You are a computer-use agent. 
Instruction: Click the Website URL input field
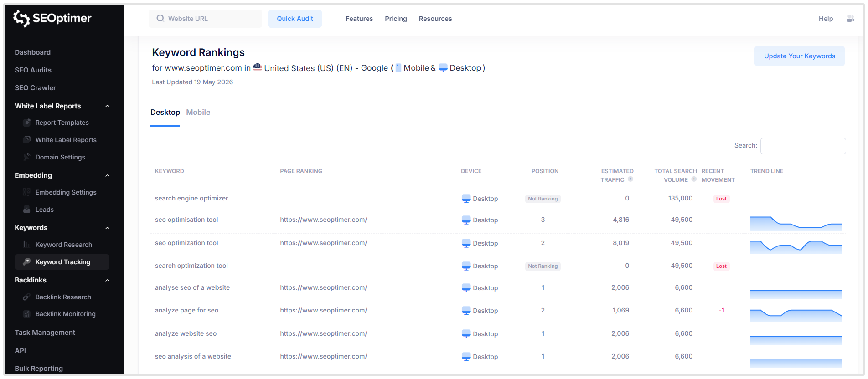[x=205, y=19]
